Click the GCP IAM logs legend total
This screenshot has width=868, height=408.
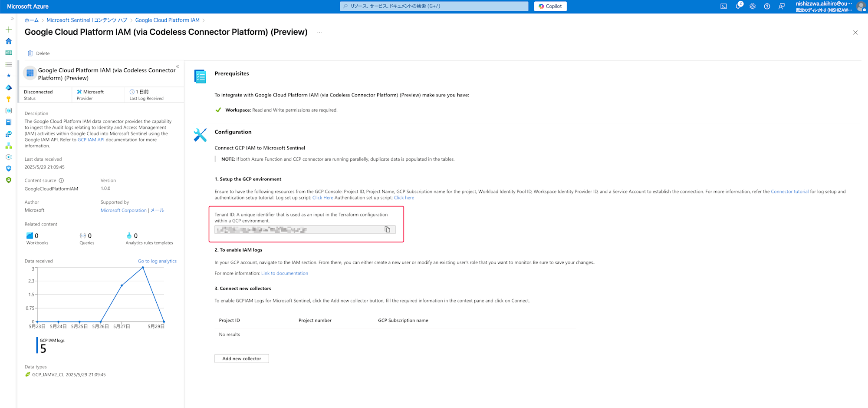click(51, 345)
